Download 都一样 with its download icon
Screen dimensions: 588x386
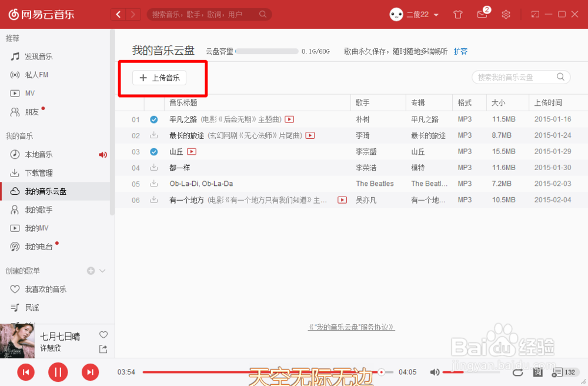[153, 167]
